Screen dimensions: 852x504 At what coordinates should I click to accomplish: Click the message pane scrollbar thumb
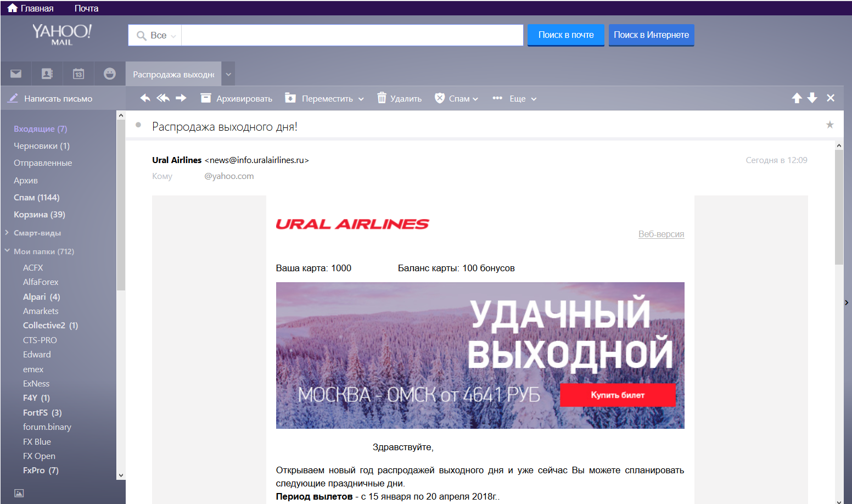(x=839, y=207)
